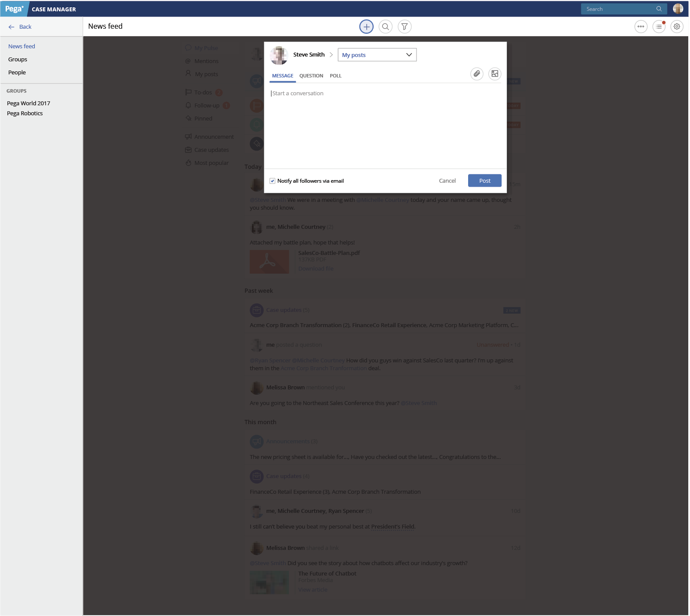The width and height of the screenshot is (690, 616).
Task: Click View article link for Future of Chatbot
Action: [312, 590]
